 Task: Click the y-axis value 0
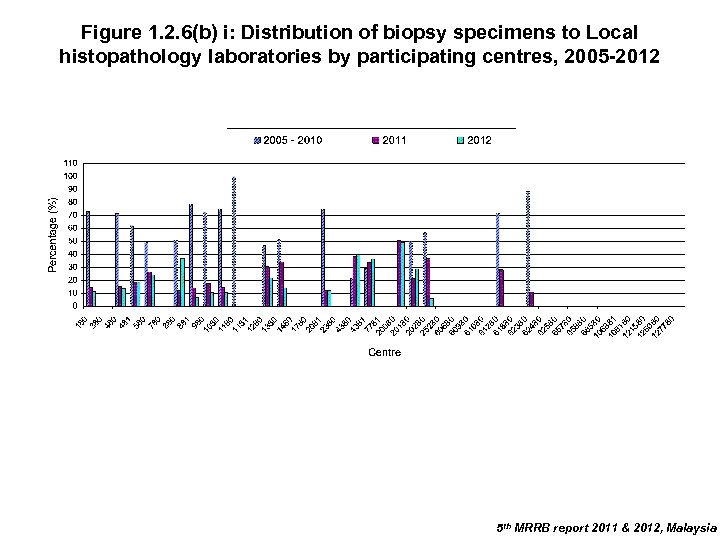pos(75,306)
